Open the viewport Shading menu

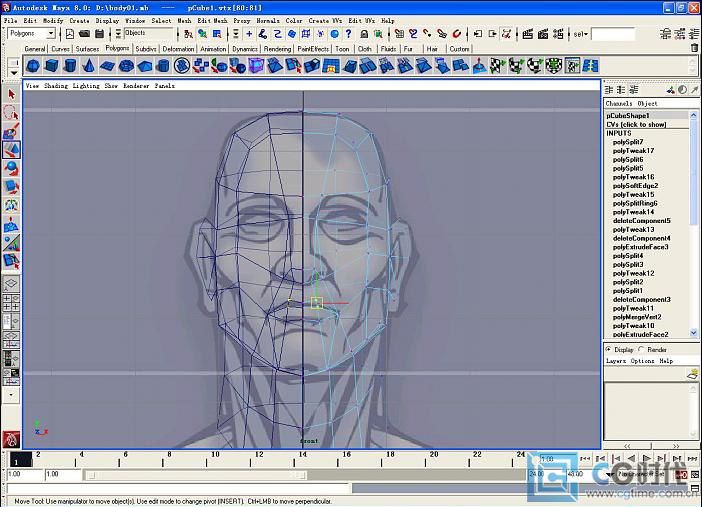[x=56, y=86]
